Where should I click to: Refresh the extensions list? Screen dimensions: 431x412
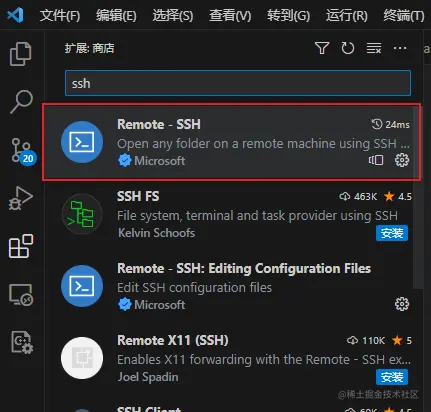(348, 48)
